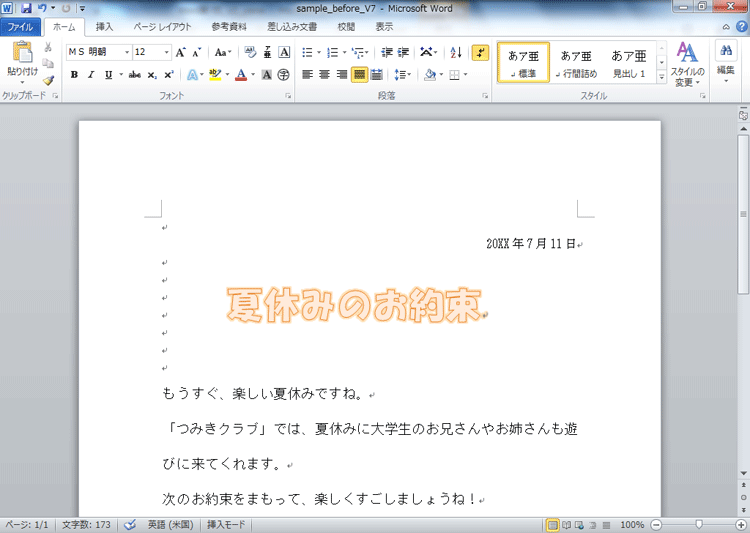Align text left
Viewport: 750px width, 533px height.
pos(308,75)
